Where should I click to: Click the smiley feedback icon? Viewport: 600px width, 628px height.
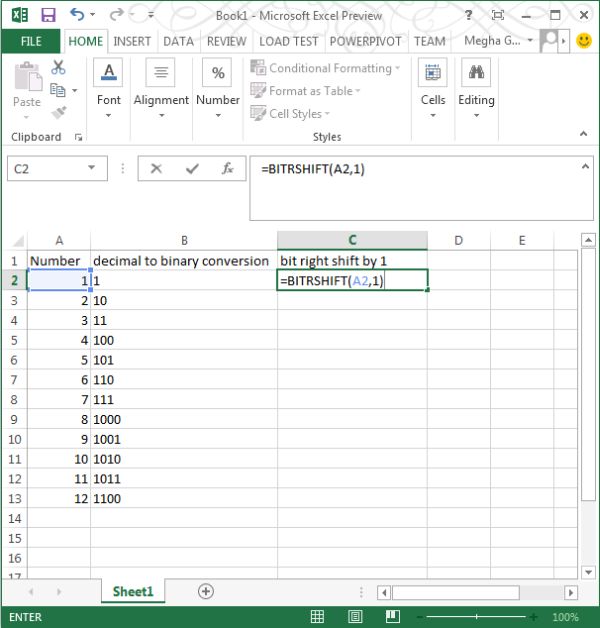pyautogui.click(x=584, y=40)
